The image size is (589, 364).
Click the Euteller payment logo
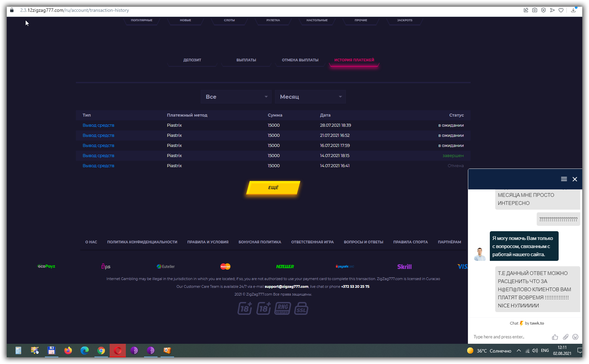(166, 266)
